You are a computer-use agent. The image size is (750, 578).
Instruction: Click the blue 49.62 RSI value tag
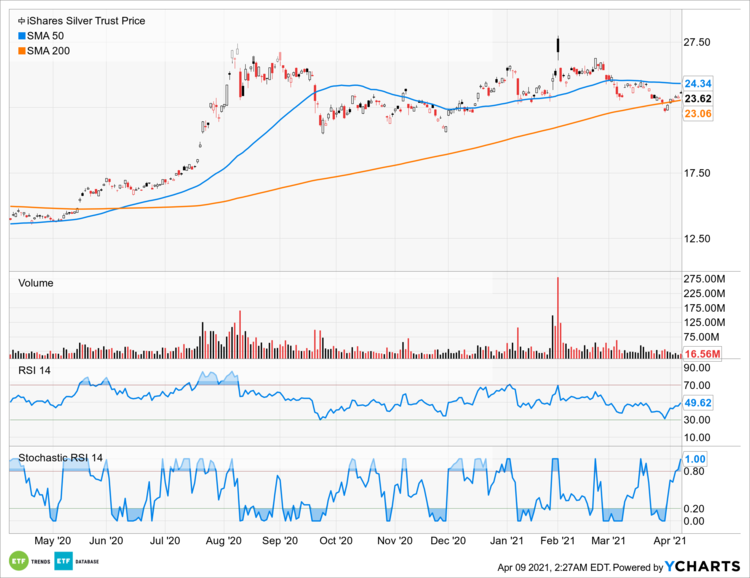[x=697, y=404]
